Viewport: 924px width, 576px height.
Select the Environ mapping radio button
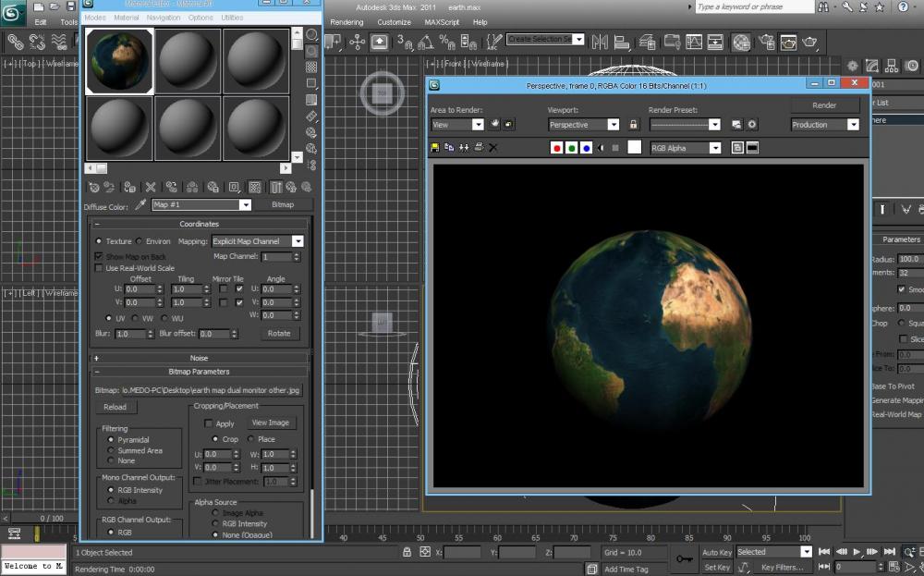click(x=140, y=241)
